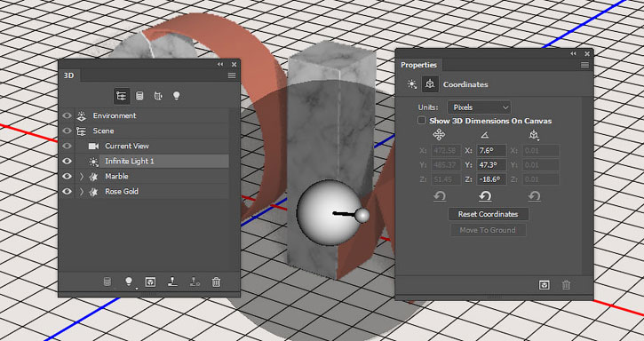Collapse the 3D panel with double arrows
644x341 pixels.
pyautogui.click(x=220, y=65)
